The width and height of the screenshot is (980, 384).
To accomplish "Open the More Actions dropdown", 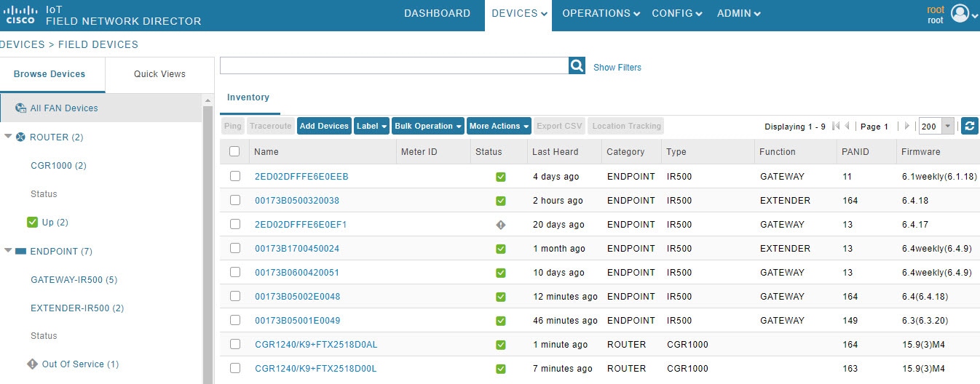I will coord(499,126).
